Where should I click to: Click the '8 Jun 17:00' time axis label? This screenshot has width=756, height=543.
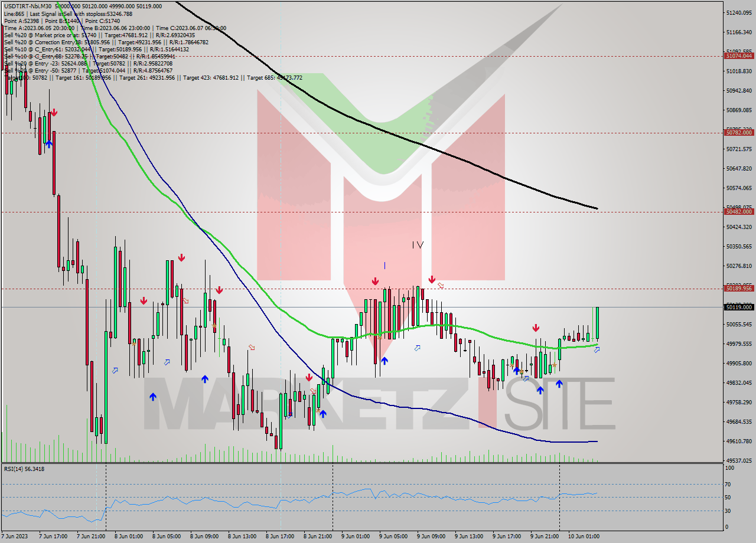[279, 537]
